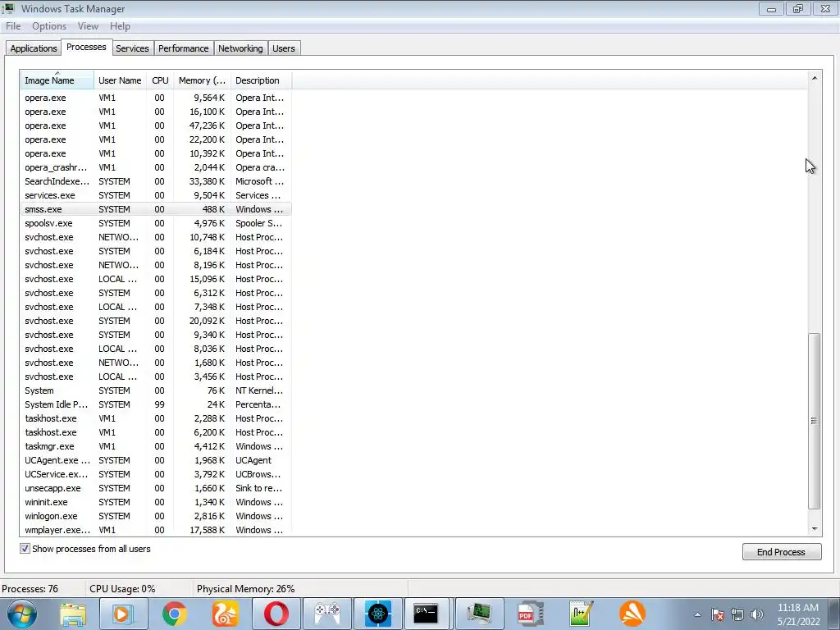840x630 pixels.
Task: Select the wininit.exe process row
Action: coord(156,502)
